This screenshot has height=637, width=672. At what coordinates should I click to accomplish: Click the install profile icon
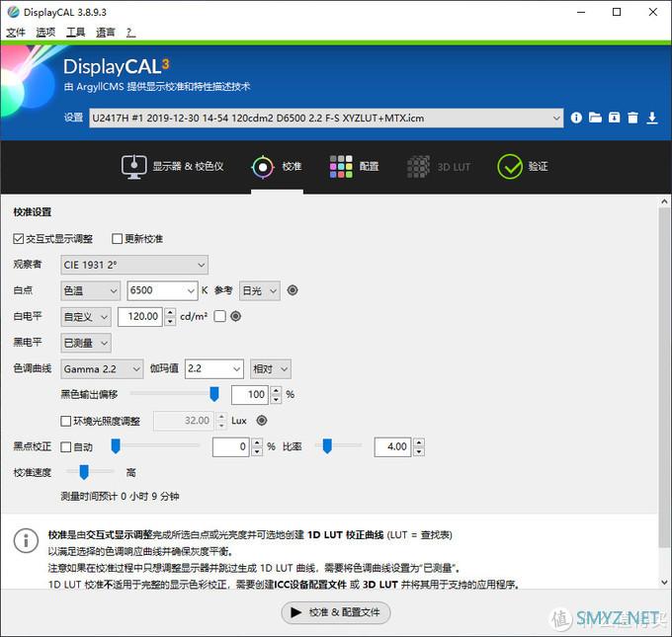(614, 118)
